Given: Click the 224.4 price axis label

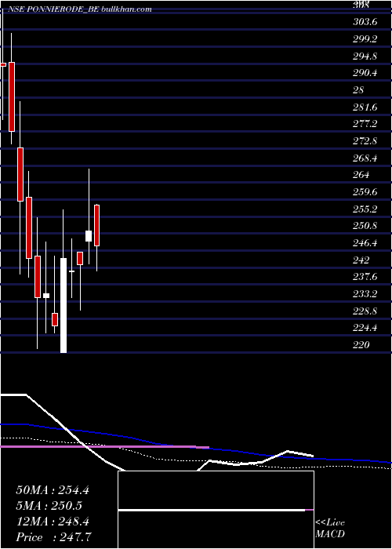Looking at the screenshot, I should coord(365,328).
